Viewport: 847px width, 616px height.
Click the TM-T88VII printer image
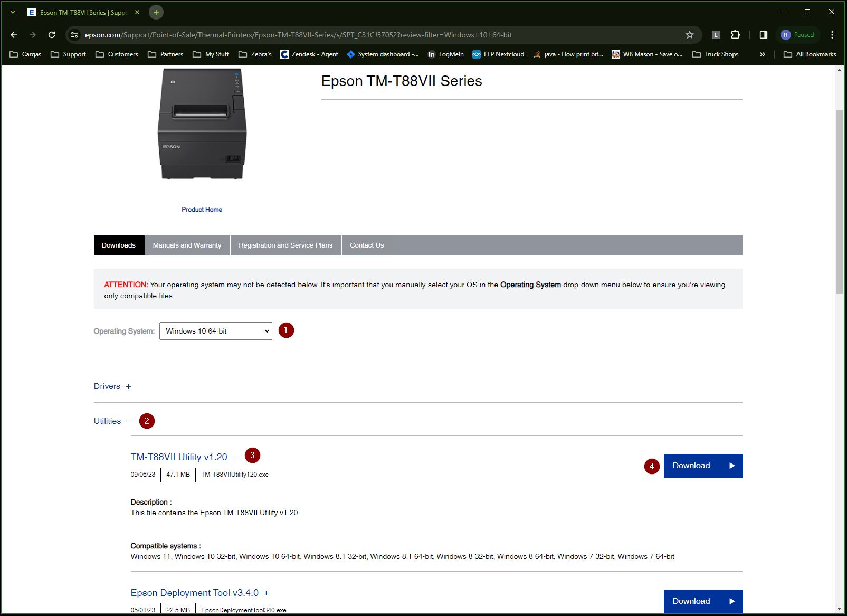(202, 125)
